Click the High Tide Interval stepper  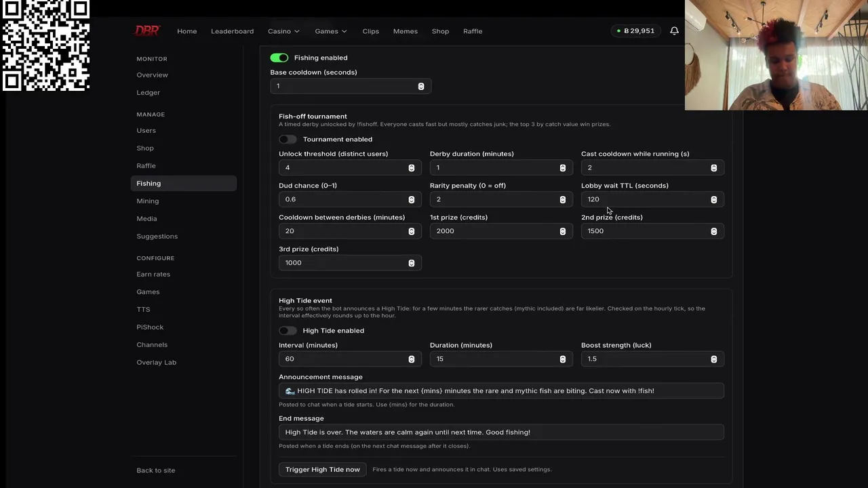[412, 359]
